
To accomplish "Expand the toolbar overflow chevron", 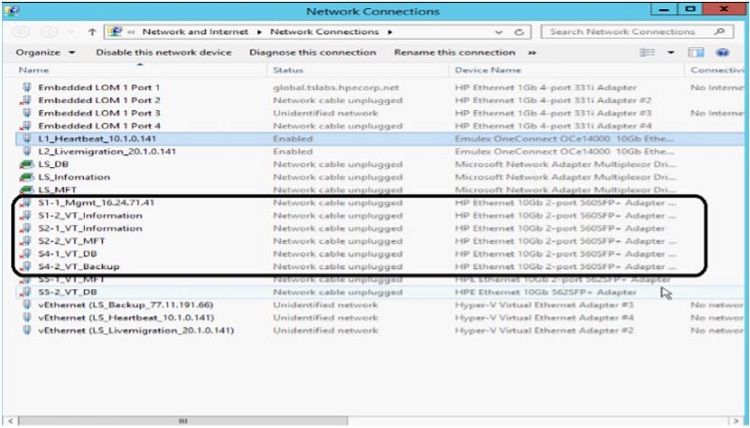I will pyautogui.click(x=532, y=53).
